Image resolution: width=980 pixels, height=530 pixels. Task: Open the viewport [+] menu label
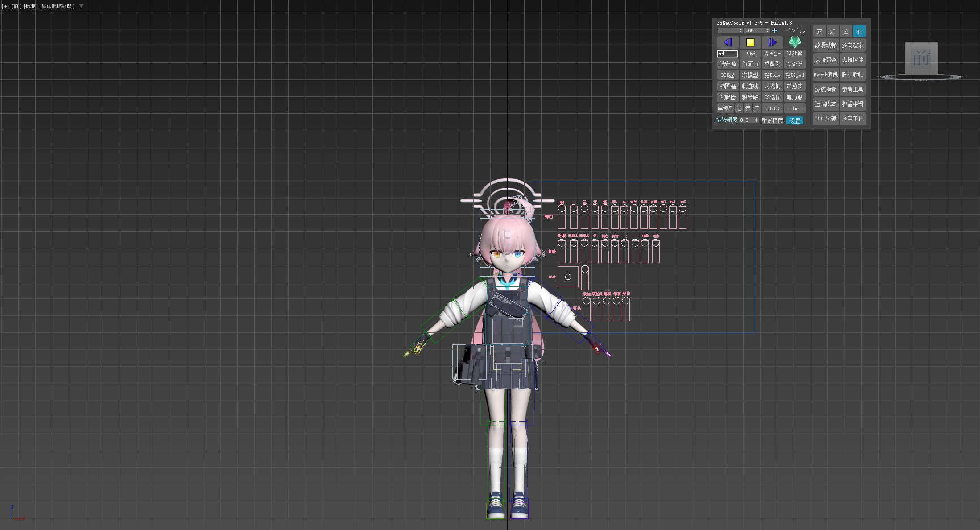5,6
